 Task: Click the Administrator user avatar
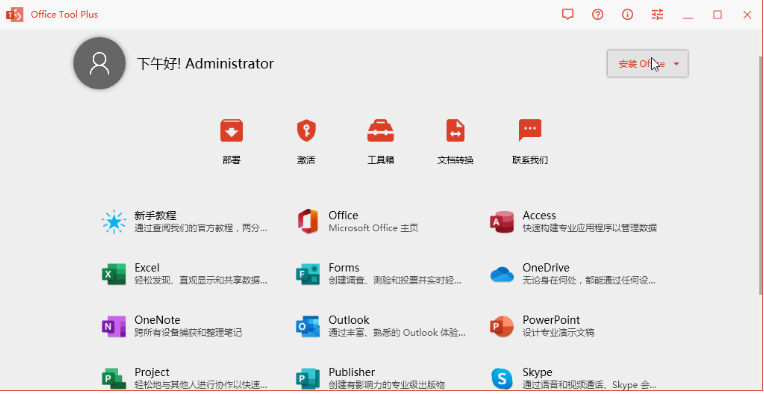(99, 63)
